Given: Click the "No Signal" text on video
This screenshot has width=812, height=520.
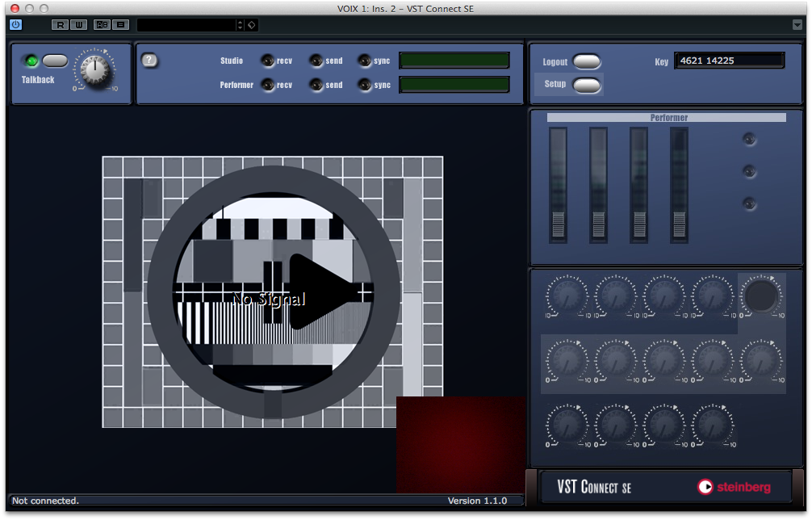Looking at the screenshot, I should tap(269, 299).
